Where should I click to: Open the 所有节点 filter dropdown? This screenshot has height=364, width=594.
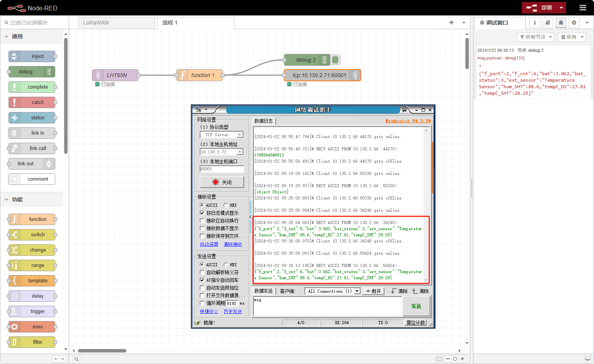coord(536,37)
